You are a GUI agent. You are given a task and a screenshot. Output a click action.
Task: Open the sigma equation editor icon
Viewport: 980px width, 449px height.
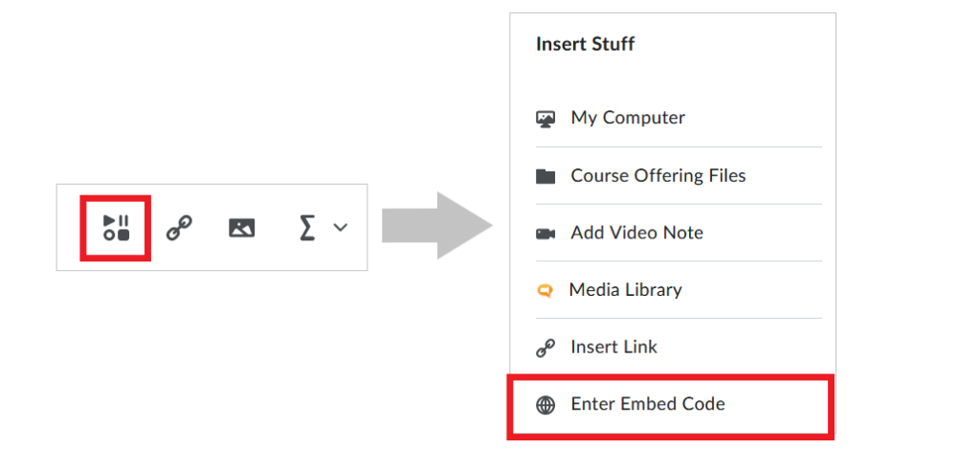click(306, 228)
